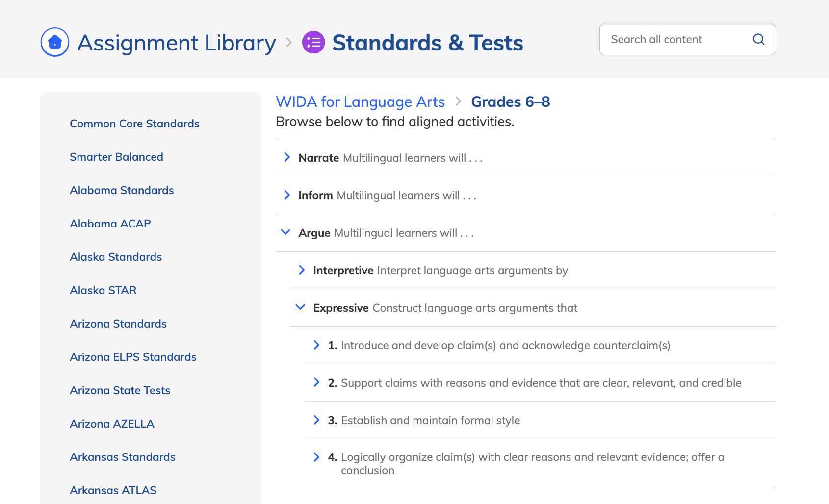Open the WIDA for Language Arts breadcrumb link
Image resolution: width=829 pixels, height=504 pixels.
(360, 102)
